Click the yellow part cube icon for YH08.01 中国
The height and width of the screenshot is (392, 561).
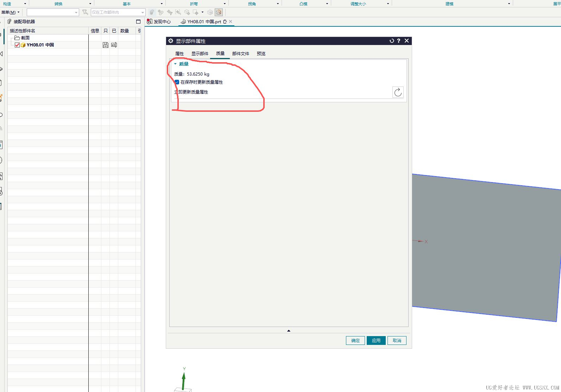(23, 45)
